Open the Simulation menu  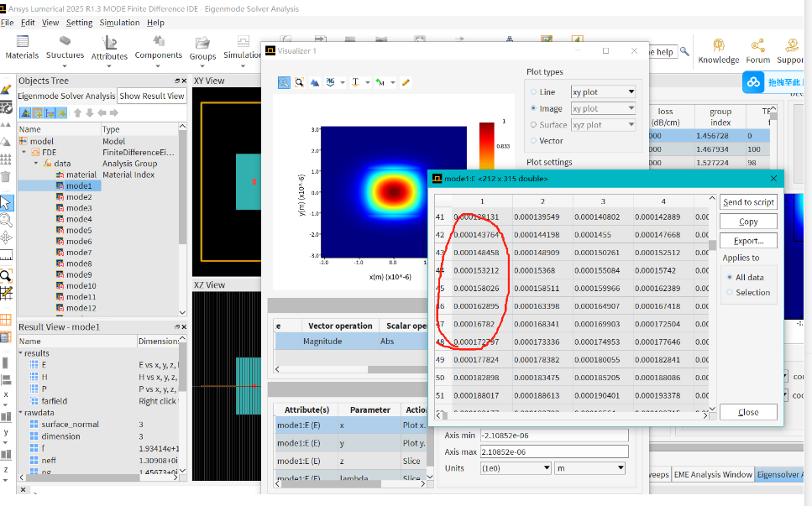tap(119, 23)
